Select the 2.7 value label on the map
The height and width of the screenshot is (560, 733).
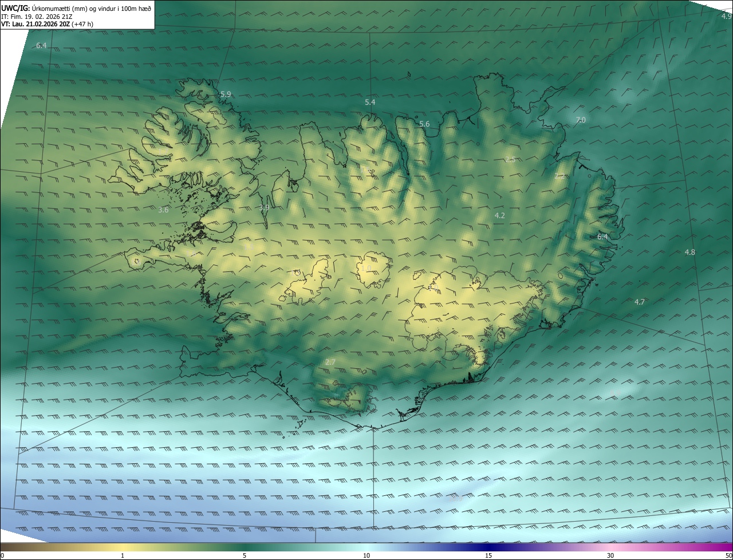pyautogui.click(x=330, y=362)
